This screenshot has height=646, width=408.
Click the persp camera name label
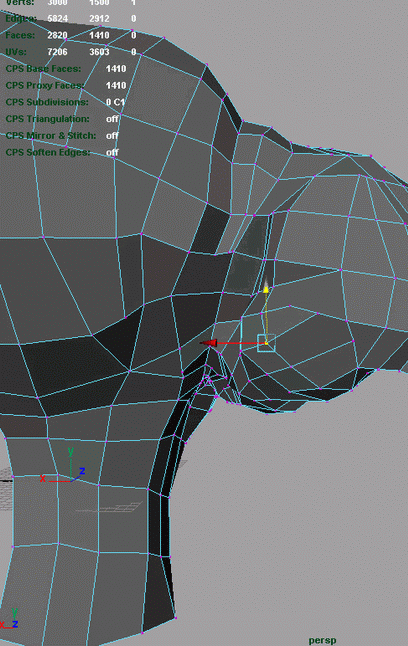(x=322, y=641)
